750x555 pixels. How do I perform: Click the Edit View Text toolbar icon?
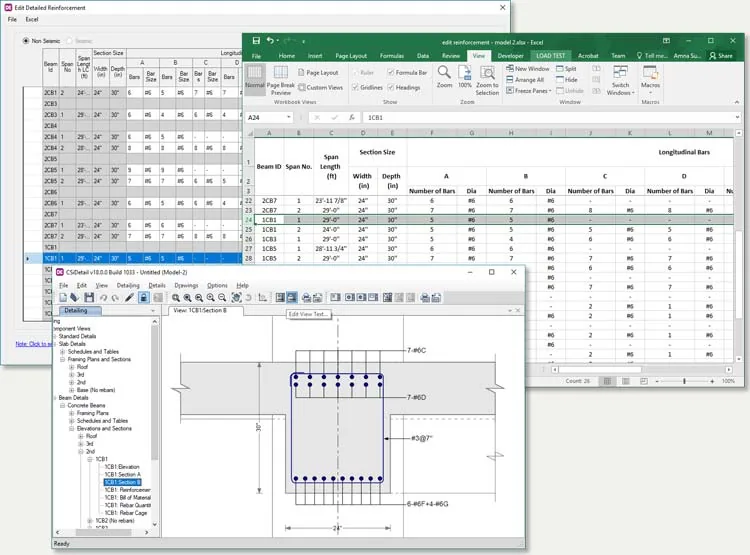tap(292, 298)
